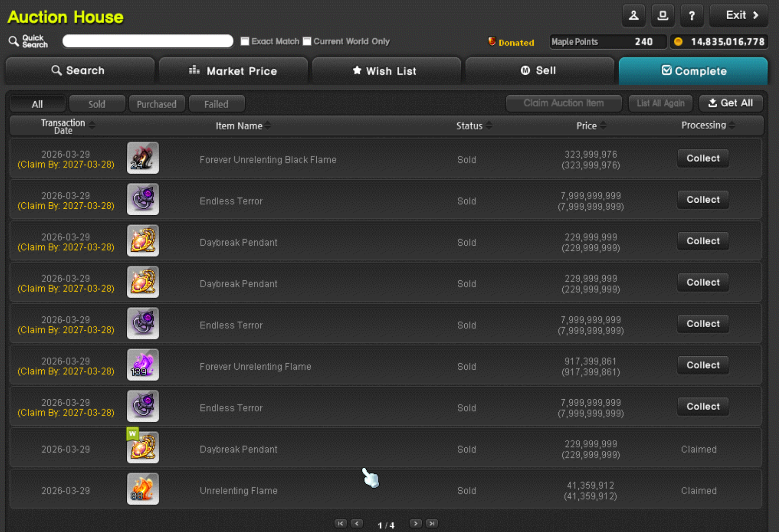Show All completed transactions filter
The height and width of the screenshot is (532, 779).
click(37, 104)
